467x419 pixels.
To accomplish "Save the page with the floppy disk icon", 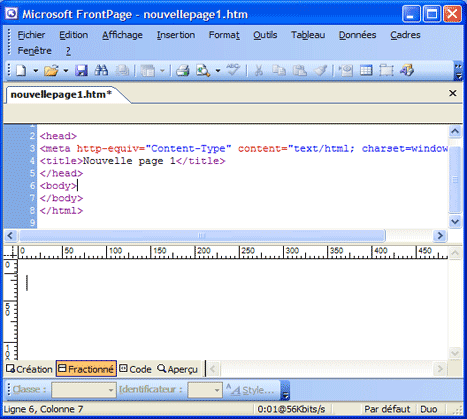I will tap(81, 71).
